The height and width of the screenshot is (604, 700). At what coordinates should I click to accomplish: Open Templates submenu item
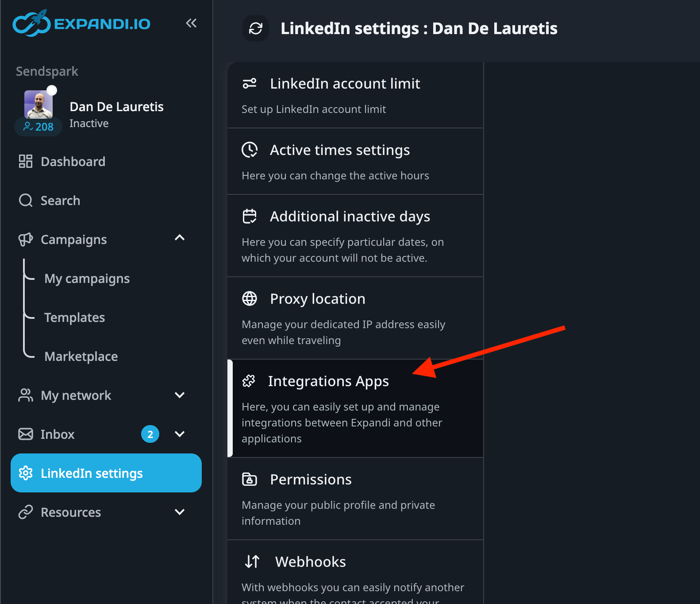pos(75,317)
